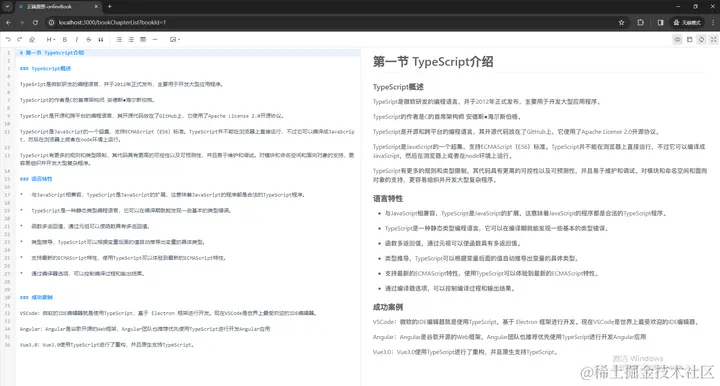720x386 pixels.
Task: Open the browser extensions puzzle icon
Action: (641, 22)
